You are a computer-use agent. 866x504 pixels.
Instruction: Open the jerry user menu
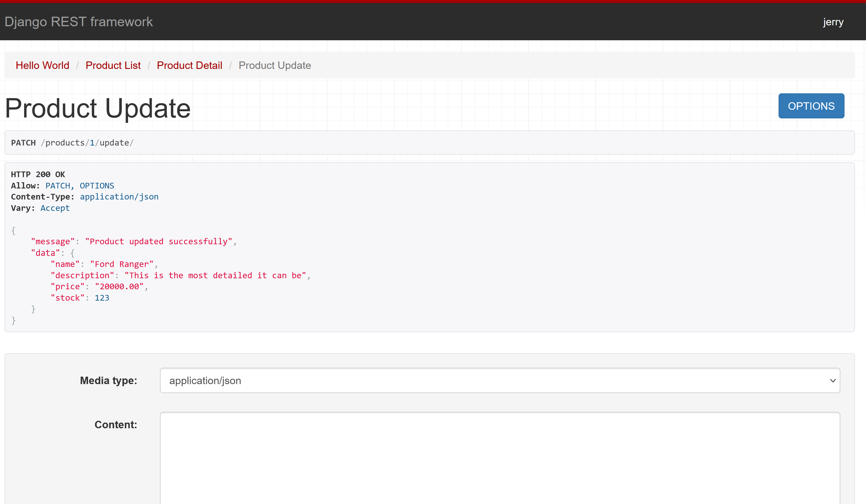pos(833,22)
